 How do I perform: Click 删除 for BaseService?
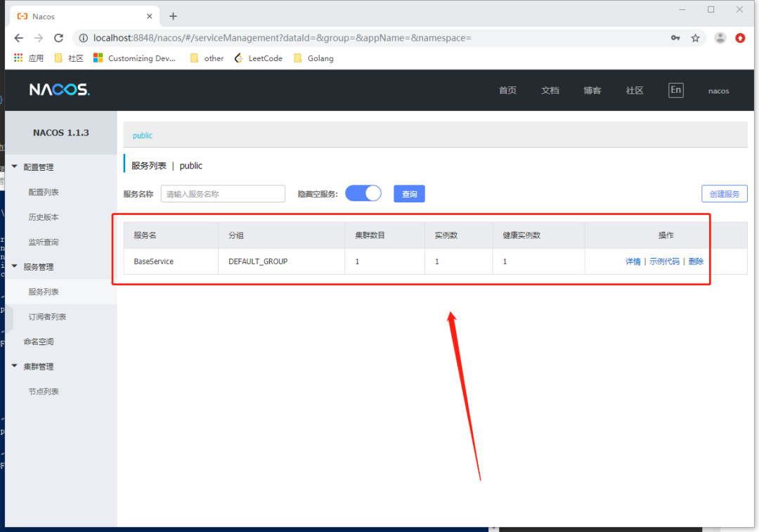(696, 261)
